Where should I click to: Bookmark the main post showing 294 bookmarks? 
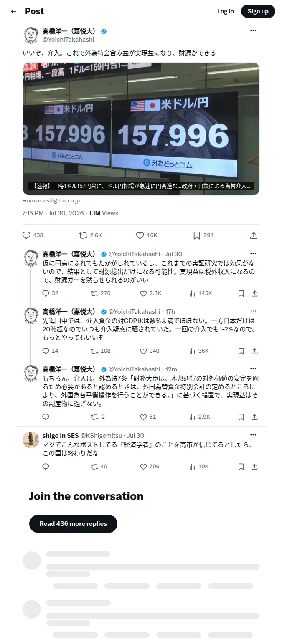pos(197,235)
